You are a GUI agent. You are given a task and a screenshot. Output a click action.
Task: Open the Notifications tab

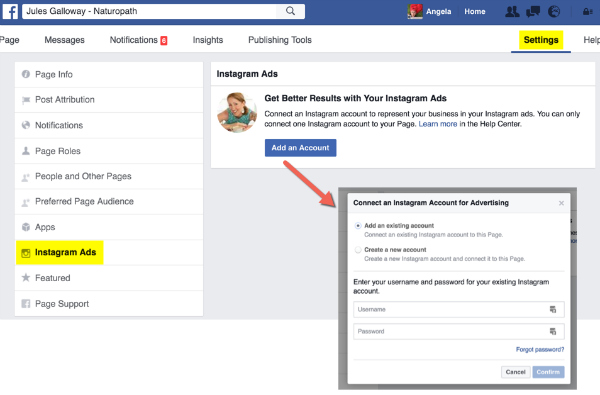(138, 40)
